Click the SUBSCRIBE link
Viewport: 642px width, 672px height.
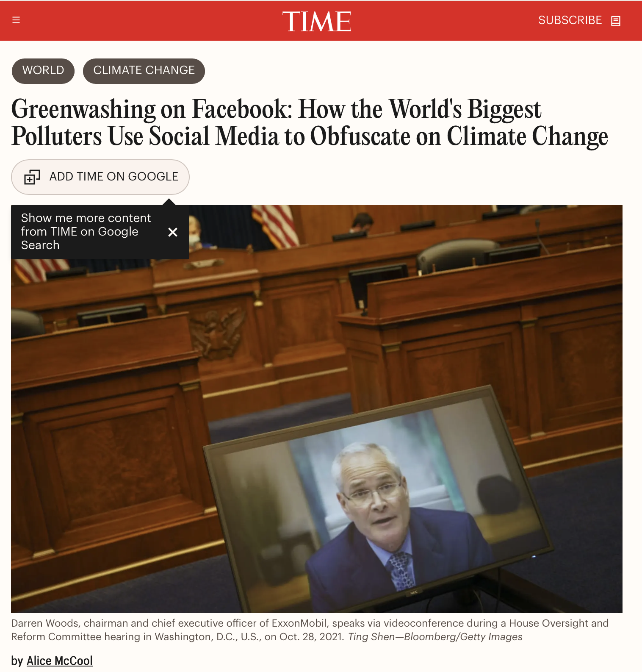tap(570, 20)
